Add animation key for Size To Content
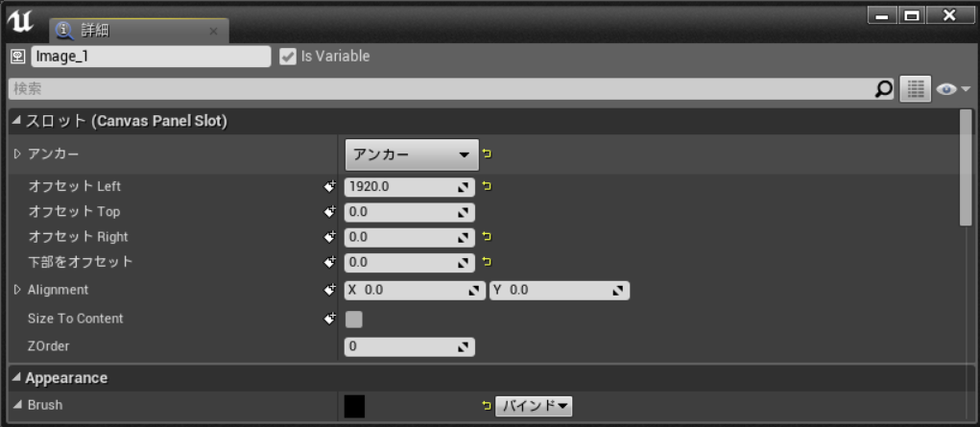The height and width of the screenshot is (427, 980). tap(329, 319)
